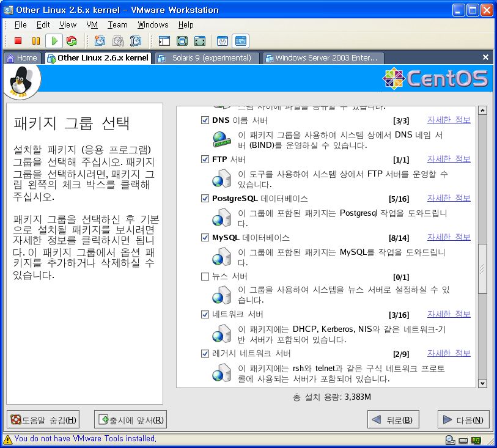Image resolution: width=497 pixels, height=448 pixels.
Task: Enter full screen mode from toolbar
Action: pos(182,41)
